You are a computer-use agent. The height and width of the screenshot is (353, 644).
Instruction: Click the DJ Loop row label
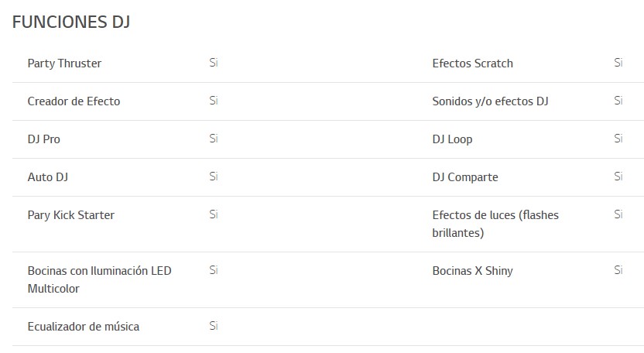coord(452,139)
